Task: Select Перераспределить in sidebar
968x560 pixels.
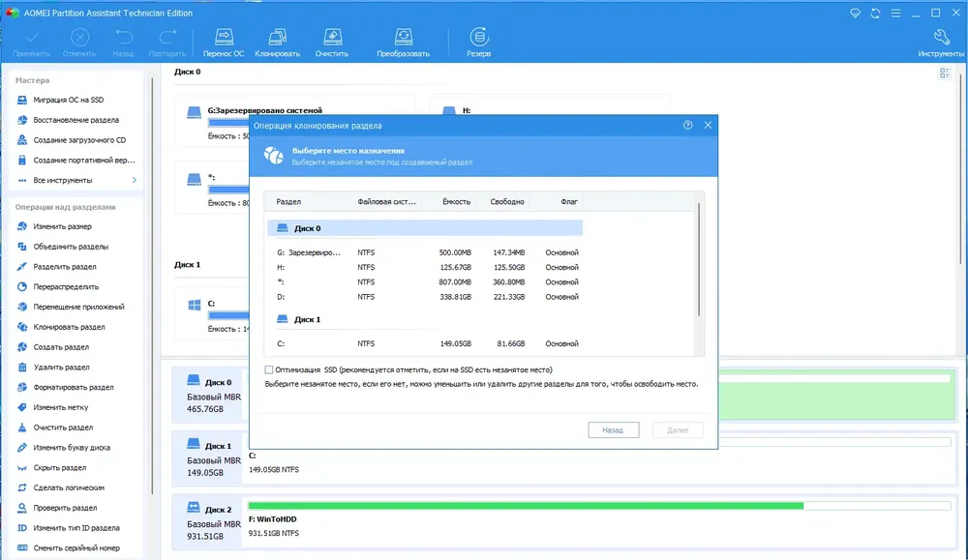Action: click(66, 287)
